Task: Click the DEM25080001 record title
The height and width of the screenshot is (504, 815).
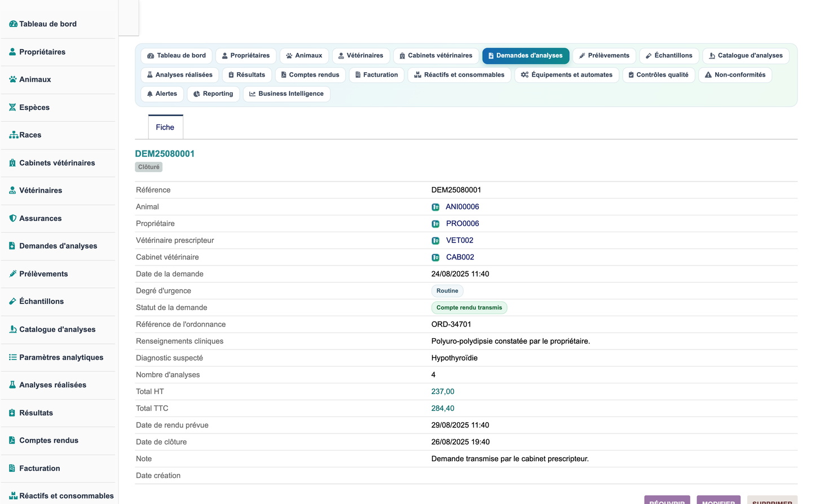Action: tap(165, 154)
